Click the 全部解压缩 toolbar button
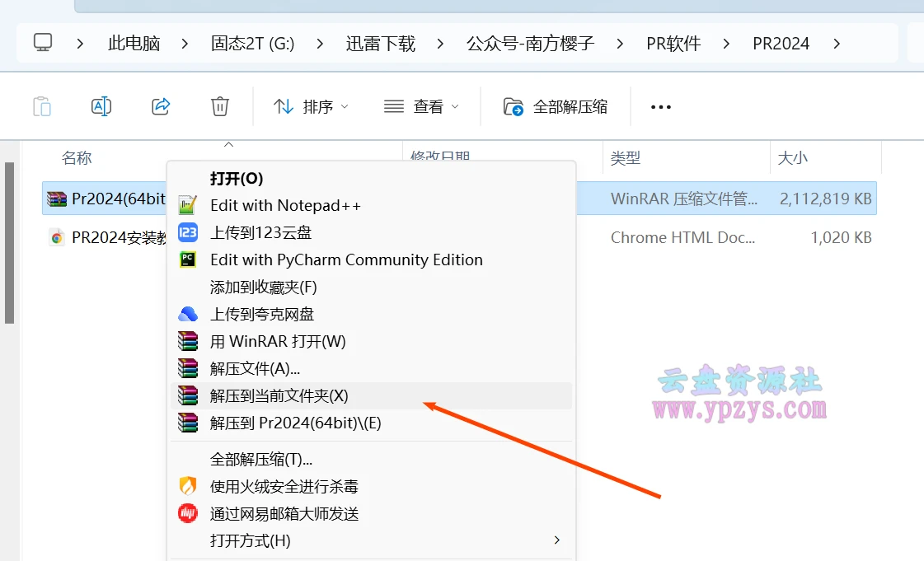 pos(556,106)
